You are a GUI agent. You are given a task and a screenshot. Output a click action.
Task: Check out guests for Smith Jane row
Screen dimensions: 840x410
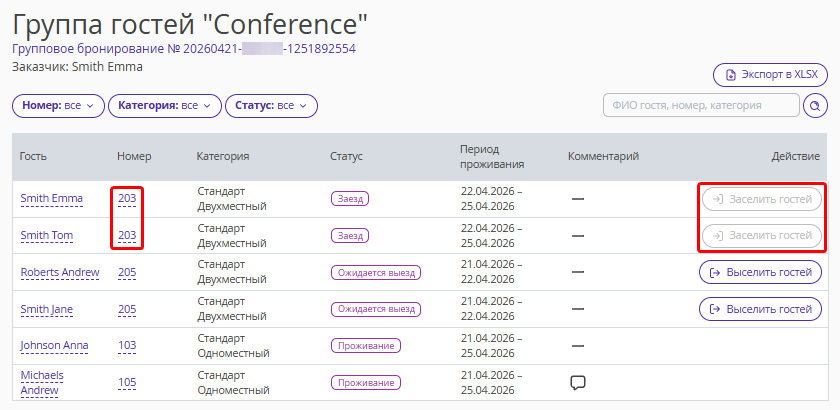click(x=760, y=309)
